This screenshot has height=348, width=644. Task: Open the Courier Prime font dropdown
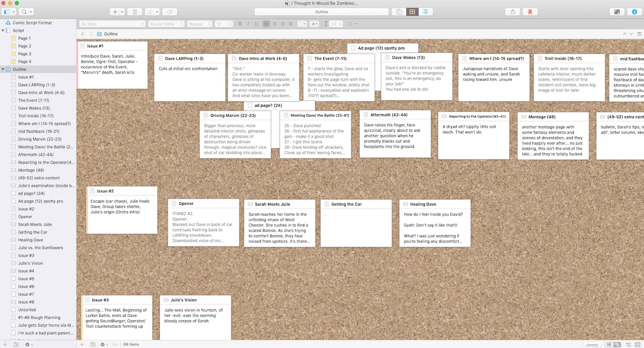pos(166,24)
